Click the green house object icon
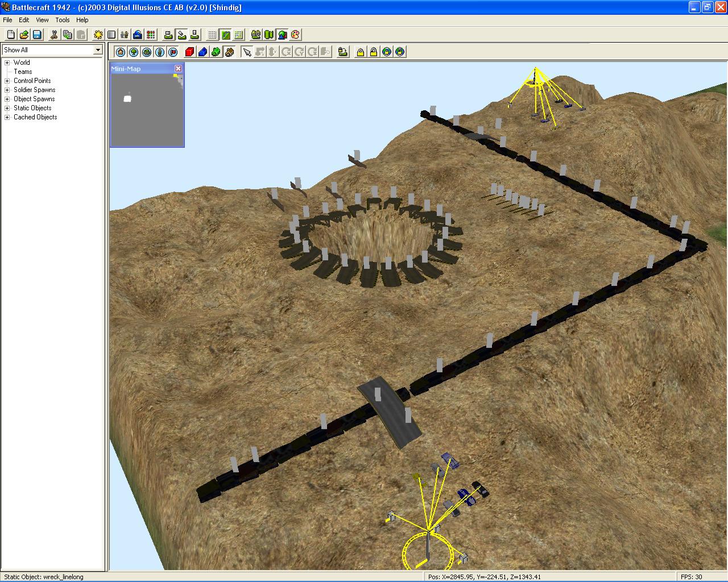Viewport: 728px width, 582px height. point(216,52)
